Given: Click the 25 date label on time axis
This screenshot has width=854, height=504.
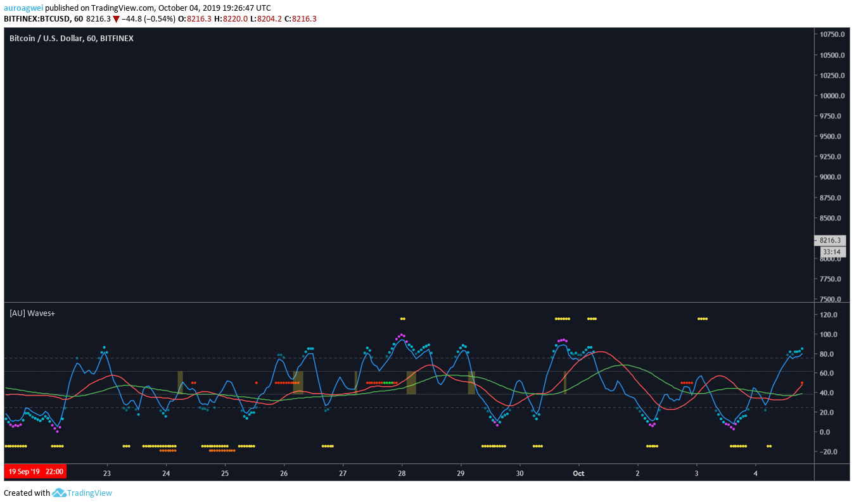Looking at the screenshot, I should (x=225, y=472).
